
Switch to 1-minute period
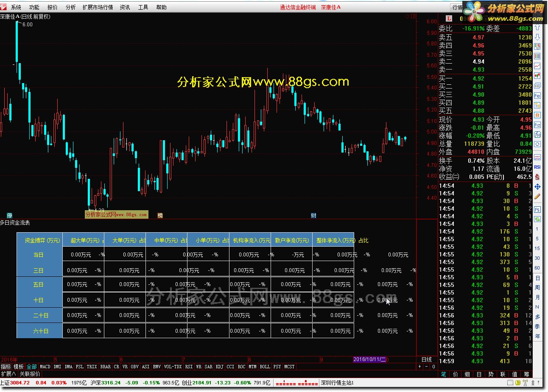tap(537, 229)
